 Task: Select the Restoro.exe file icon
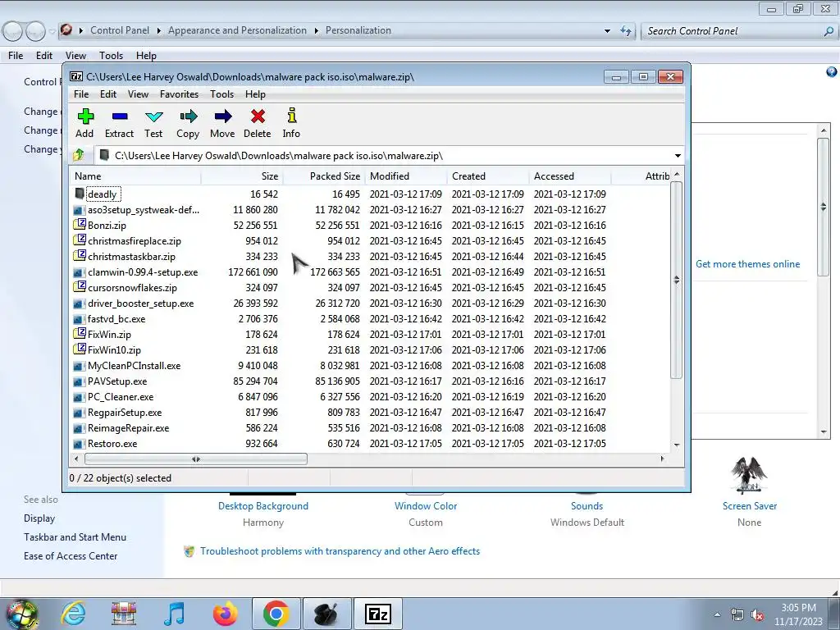pyautogui.click(x=80, y=444)
